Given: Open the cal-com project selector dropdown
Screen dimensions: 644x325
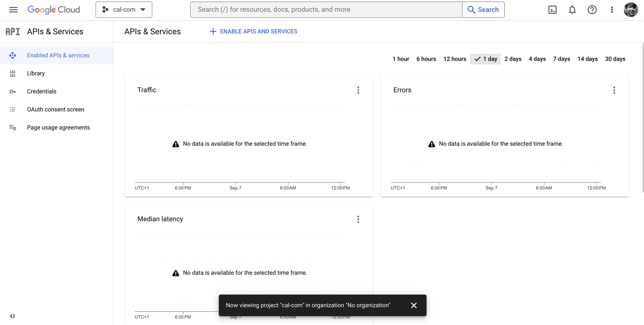Looking at the screenshot, I should 124,10.
